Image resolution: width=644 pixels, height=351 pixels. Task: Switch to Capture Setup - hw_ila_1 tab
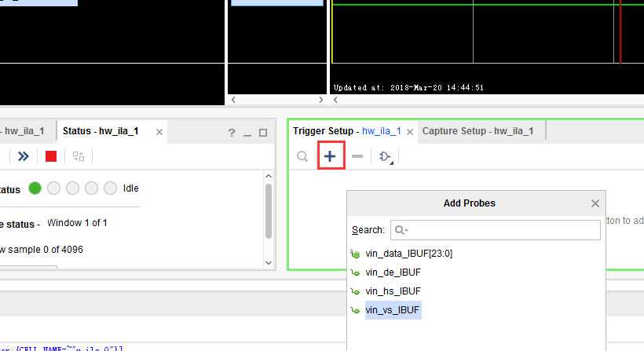pyautogui.click(x=478, y=131)
